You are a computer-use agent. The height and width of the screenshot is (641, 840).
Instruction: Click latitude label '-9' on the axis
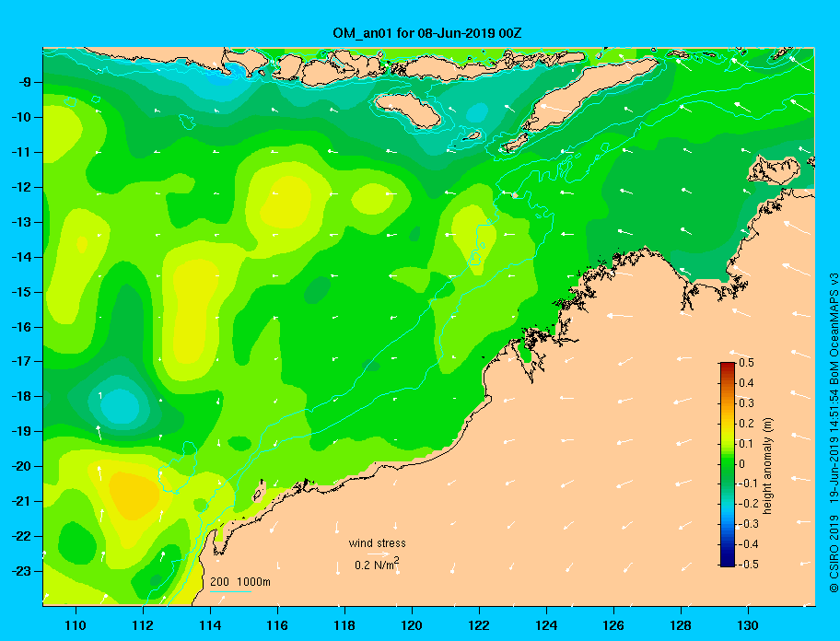pos(24,83)
